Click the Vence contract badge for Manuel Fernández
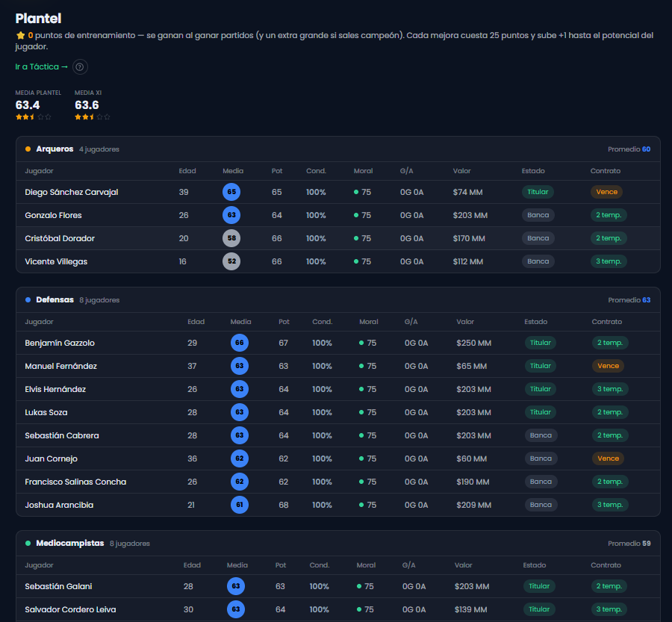Viewport: 672px width, 622px height. point(608,366)
